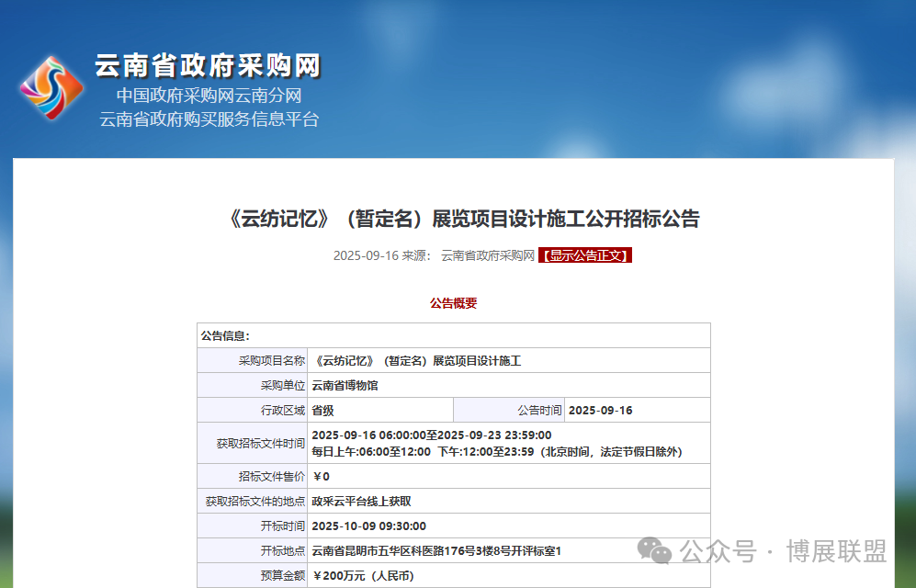Screen dimensions: 916x588
Task: Click the Yunnan procurement site logo icon
Action: [x=51, y=87]
